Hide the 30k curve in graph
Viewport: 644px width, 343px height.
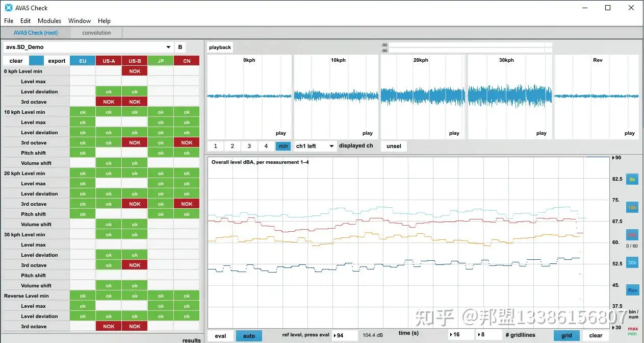[x=632, y=263]
